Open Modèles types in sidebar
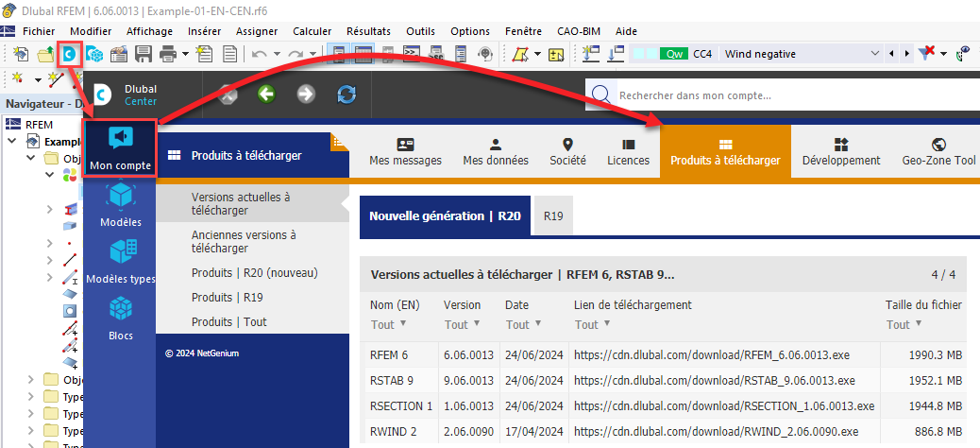The height and width of the screenshot is (448, 980). tap(121, 262)
